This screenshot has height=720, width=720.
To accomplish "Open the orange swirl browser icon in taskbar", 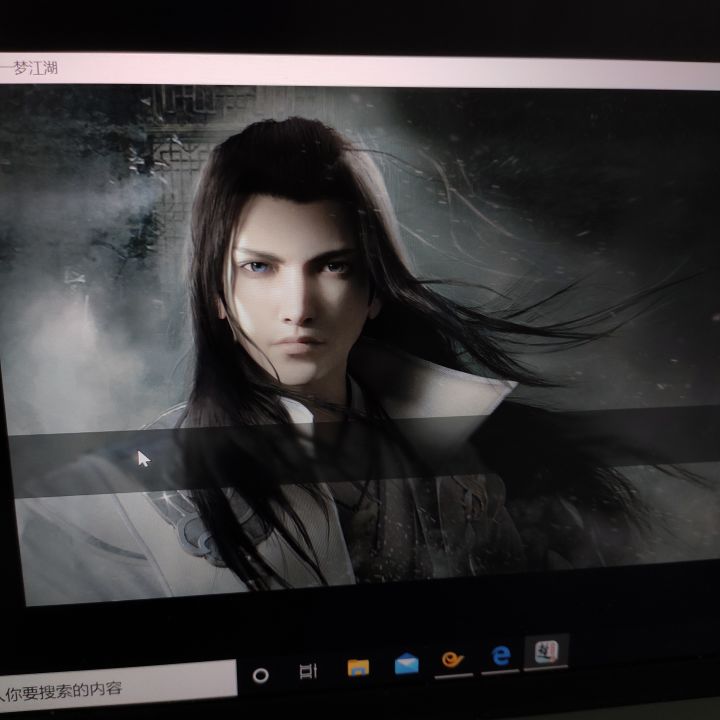I will coord(453,660).
